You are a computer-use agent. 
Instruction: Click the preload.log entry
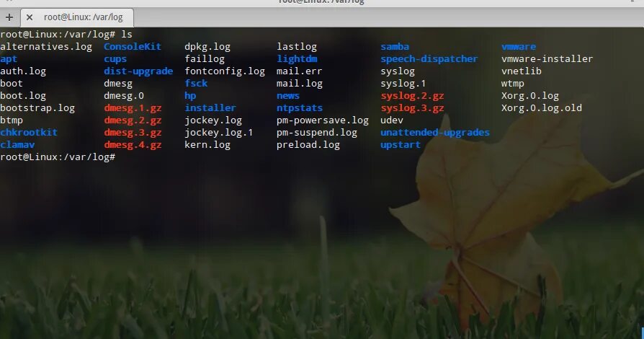point(308,145)
